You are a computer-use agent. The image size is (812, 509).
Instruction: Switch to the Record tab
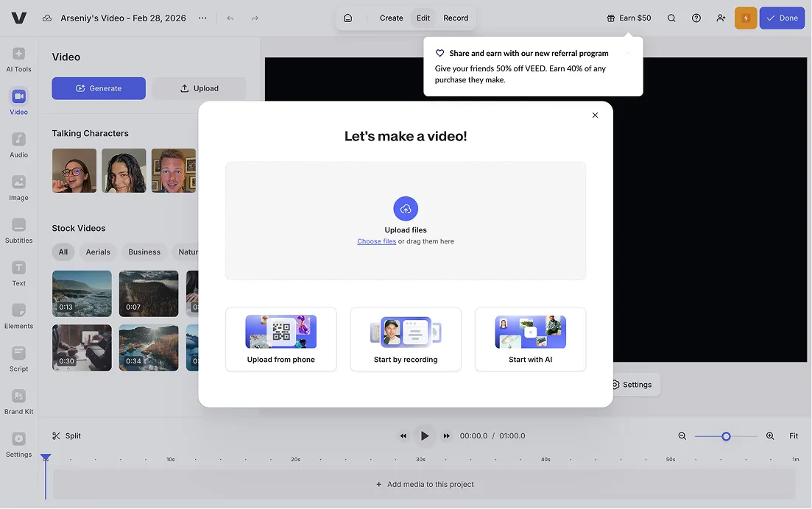point(456,18)
